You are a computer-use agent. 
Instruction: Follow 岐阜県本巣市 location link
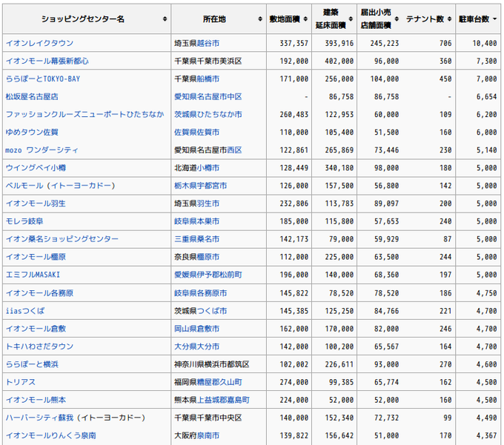point(196,221)
